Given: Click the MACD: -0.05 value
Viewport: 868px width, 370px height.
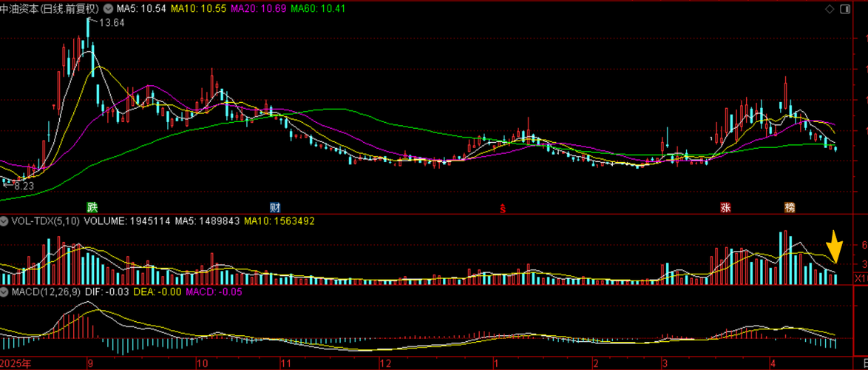Looking at the screenshot, I should (x=214, y=292).
